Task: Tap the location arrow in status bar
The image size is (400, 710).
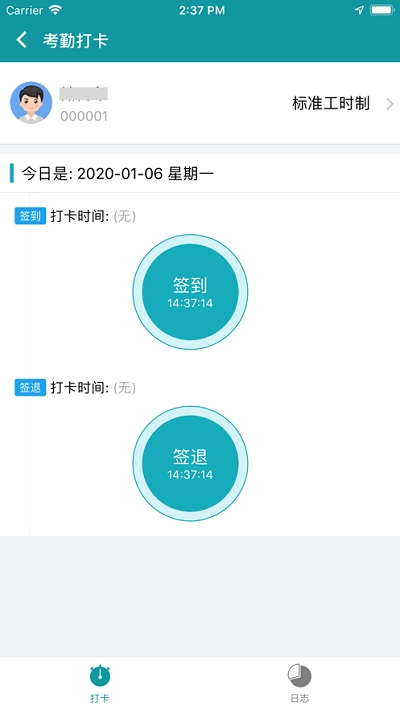Action: coord(359,10)
